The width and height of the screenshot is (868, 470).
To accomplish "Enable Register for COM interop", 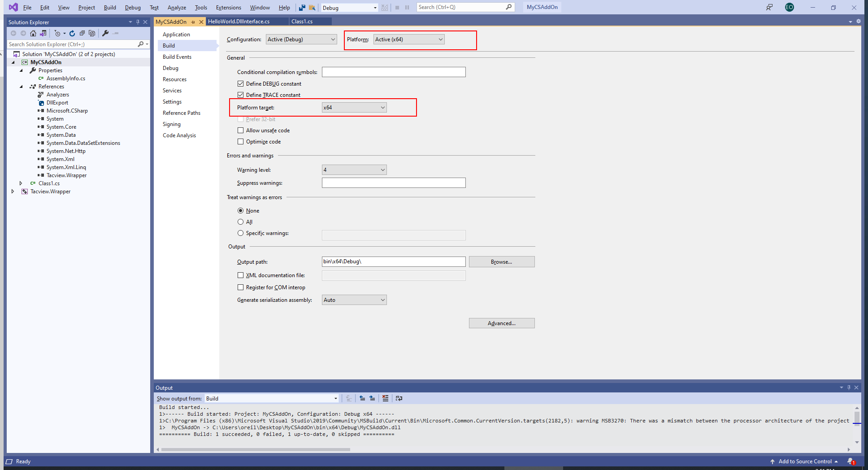I will point(240,287).
